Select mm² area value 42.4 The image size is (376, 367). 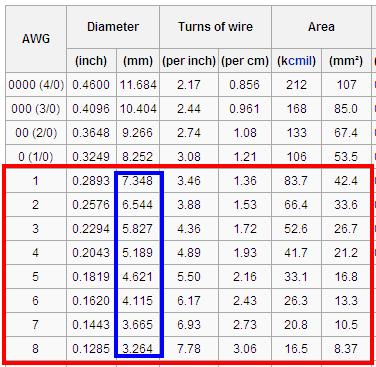tap(346, 181)
